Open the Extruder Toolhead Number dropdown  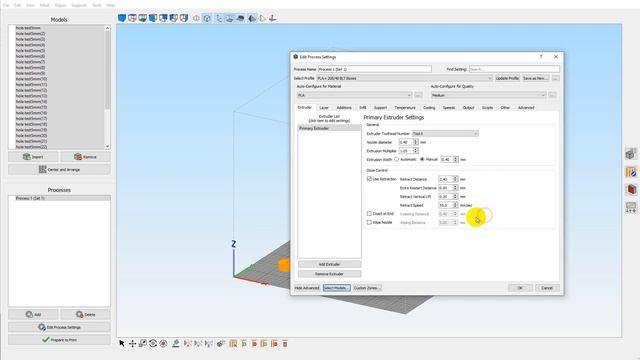(445, 133)
